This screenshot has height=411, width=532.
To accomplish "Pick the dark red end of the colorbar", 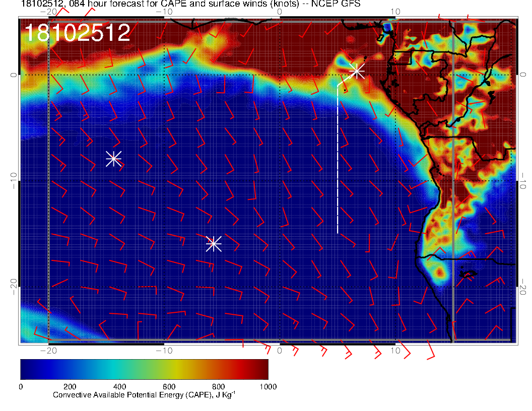I will 262,369.
